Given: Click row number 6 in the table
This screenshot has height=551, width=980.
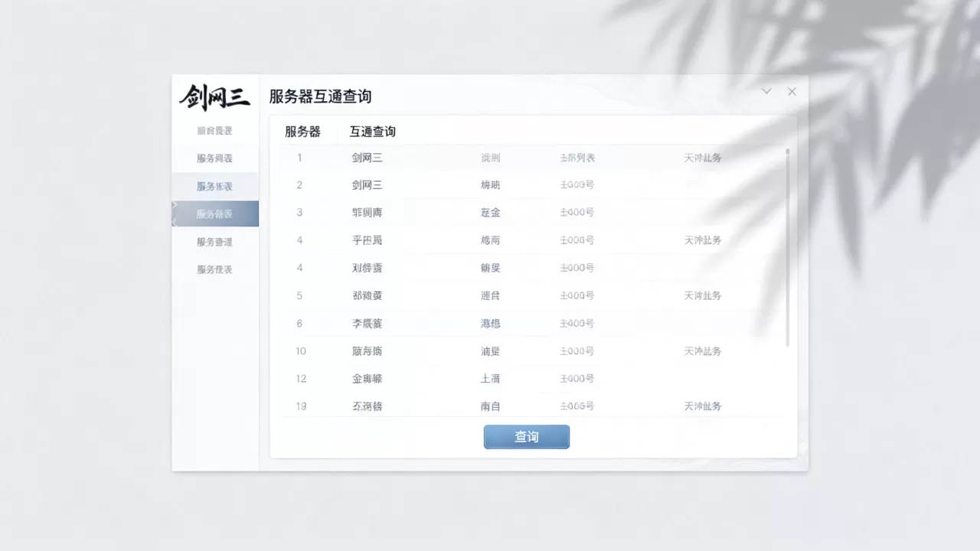Looking at the screenshot, I should coord(299,323).
